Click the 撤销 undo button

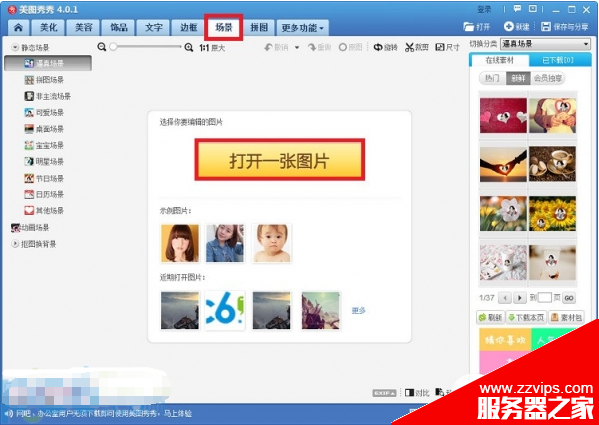276,47
